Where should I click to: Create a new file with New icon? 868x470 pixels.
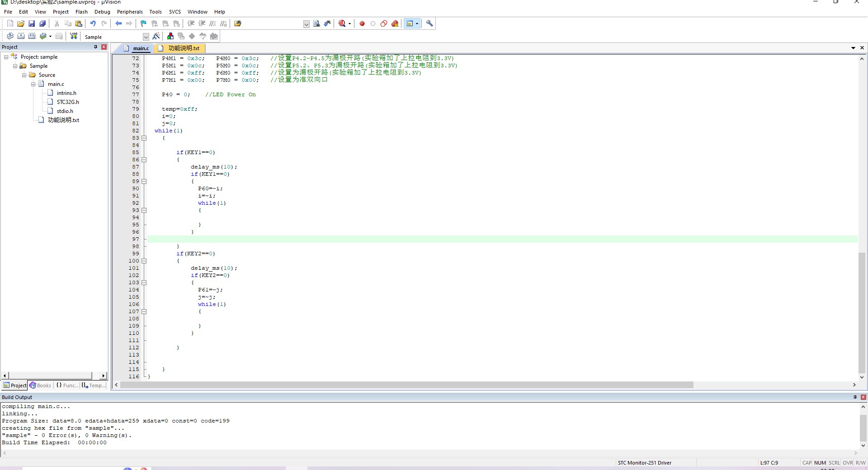pyautogui.click(x=10, y=23)
